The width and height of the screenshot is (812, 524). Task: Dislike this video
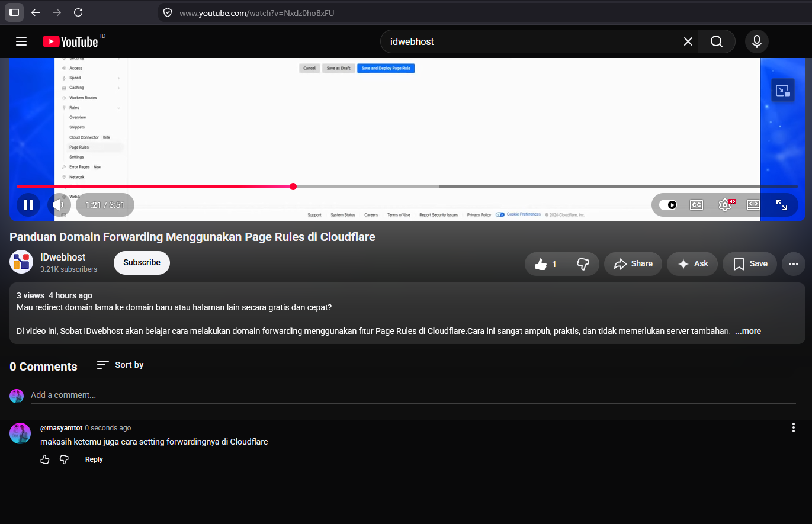583,264
